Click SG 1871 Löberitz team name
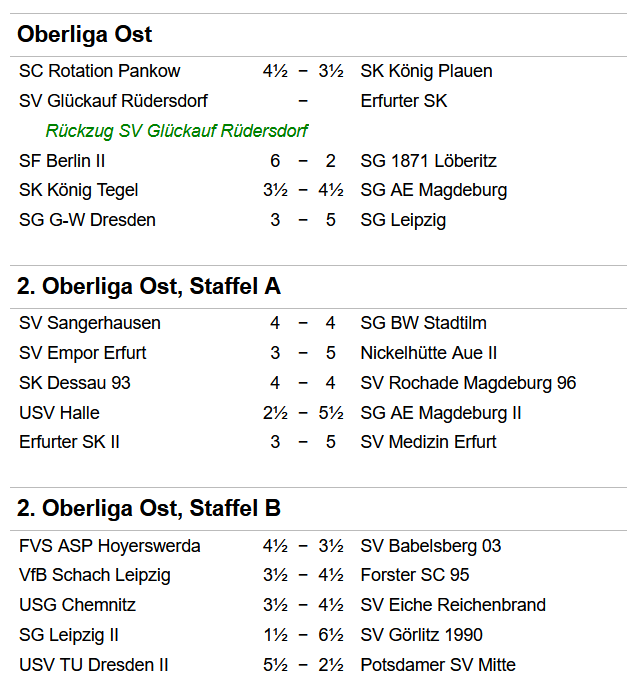 coord(428,161)
